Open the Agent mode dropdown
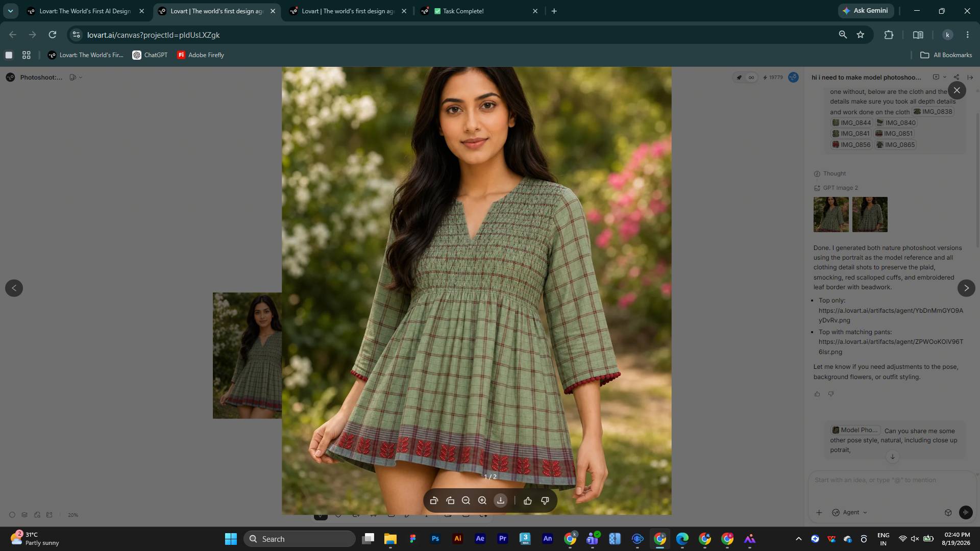Screen dimensions: 980x551 (849, 512)
